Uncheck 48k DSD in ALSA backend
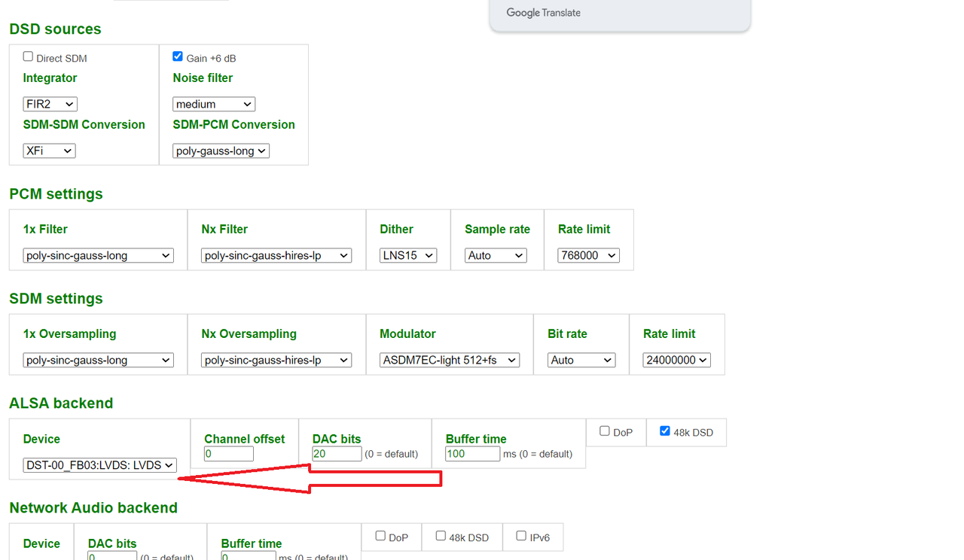Viewport: 964px width, 560px height. tap(665, 431)
